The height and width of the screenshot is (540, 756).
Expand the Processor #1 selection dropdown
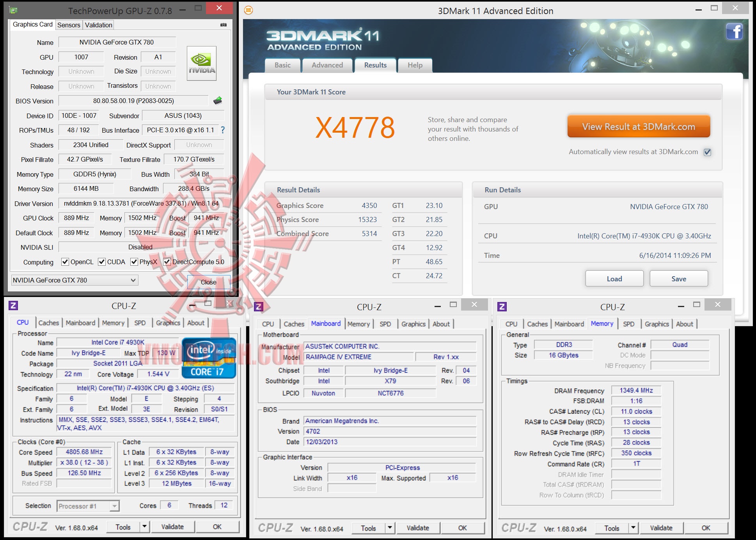114,506
